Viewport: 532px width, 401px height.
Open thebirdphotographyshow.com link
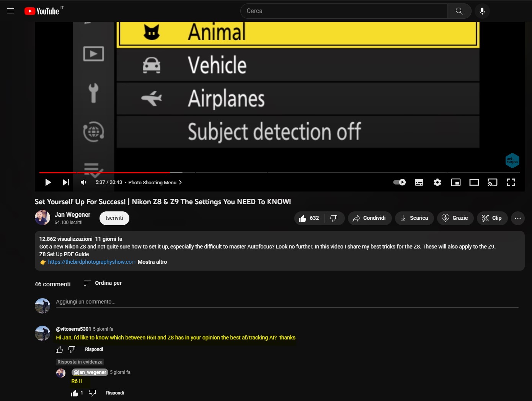[x=92, y=262]
